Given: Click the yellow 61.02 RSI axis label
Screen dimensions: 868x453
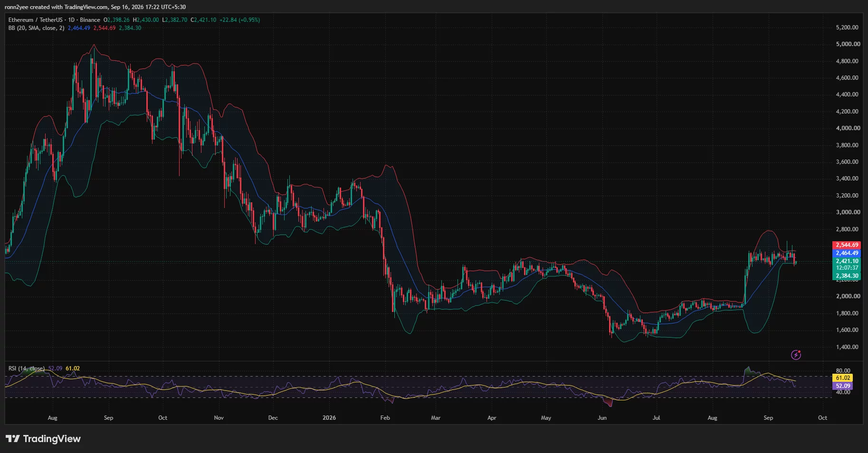Looking at the screenshot, I should [843, 378].
